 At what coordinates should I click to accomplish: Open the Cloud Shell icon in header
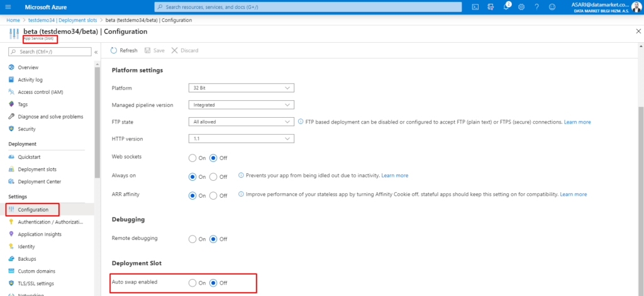(475, 7)
